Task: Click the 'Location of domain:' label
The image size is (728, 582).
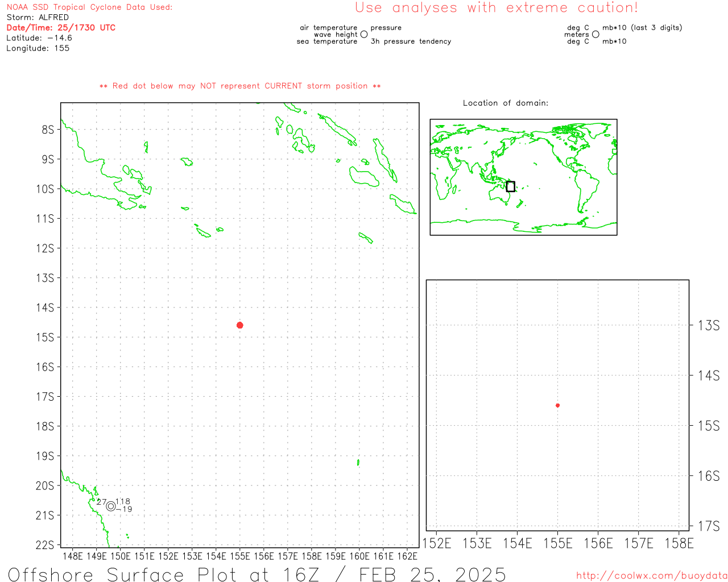Action: point(506,103)
